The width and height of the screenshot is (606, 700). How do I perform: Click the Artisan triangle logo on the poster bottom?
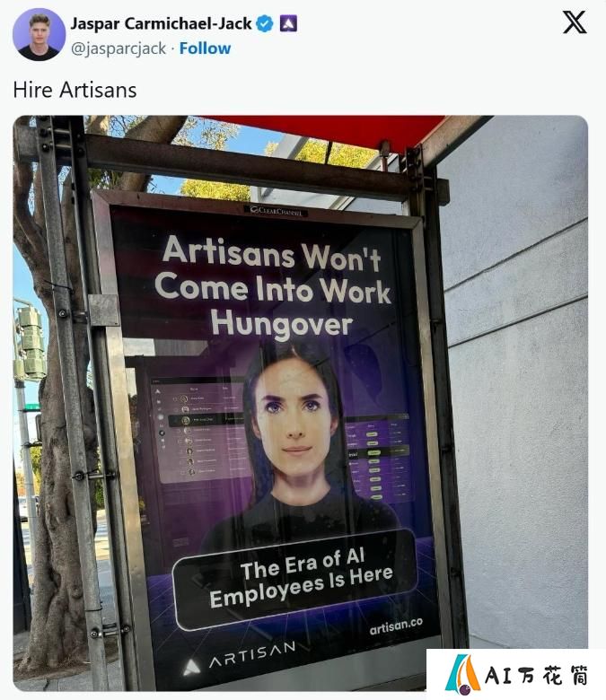click(x=192, y=667)
